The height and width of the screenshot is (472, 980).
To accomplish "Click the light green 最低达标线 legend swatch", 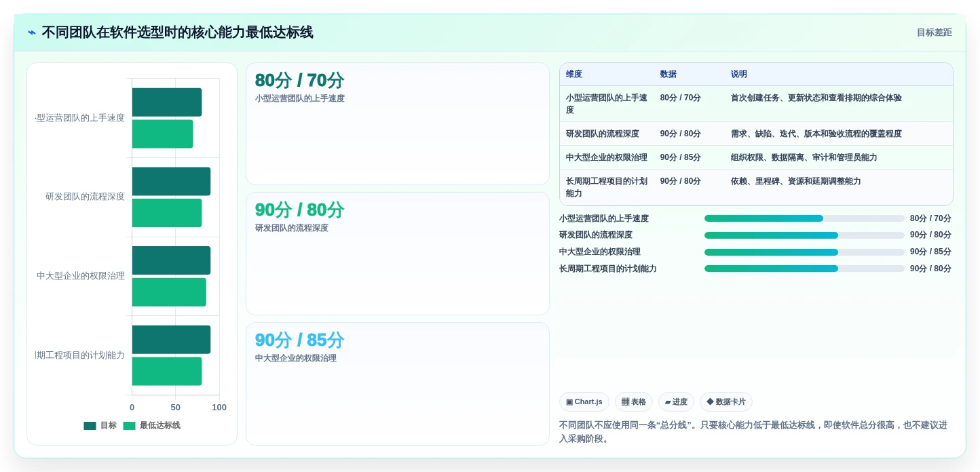I will 129,426.
